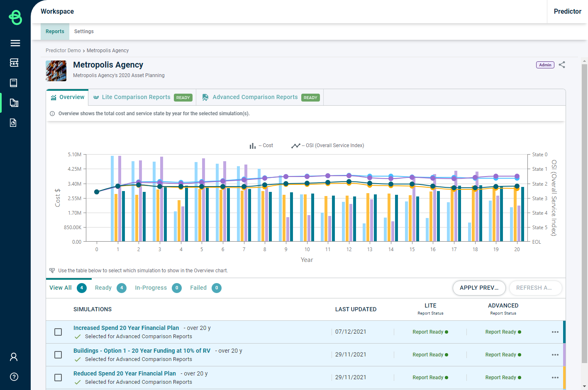Open more options for Reduced Spend row

pyautogui.click(x=555, y=378)
